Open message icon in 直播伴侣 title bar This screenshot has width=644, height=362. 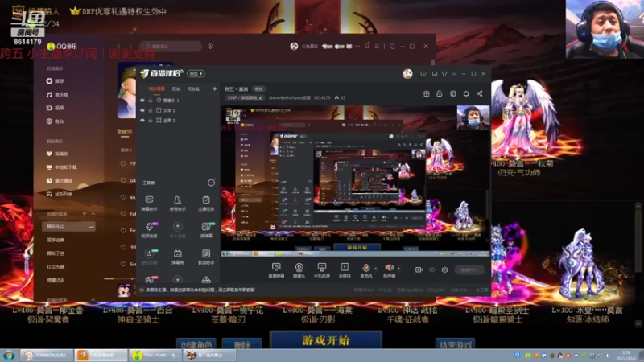pos(423,74)
